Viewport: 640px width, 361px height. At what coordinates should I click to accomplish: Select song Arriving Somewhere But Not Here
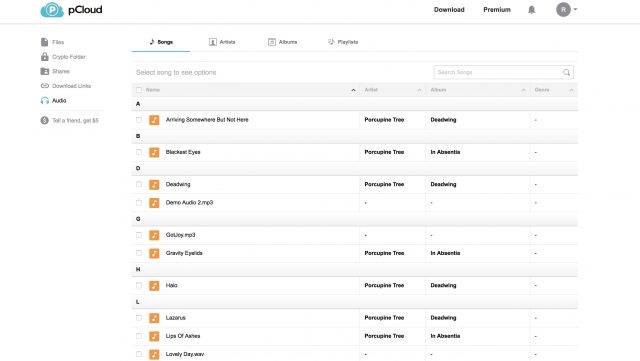pyautogui.click(x=207, y=120)
